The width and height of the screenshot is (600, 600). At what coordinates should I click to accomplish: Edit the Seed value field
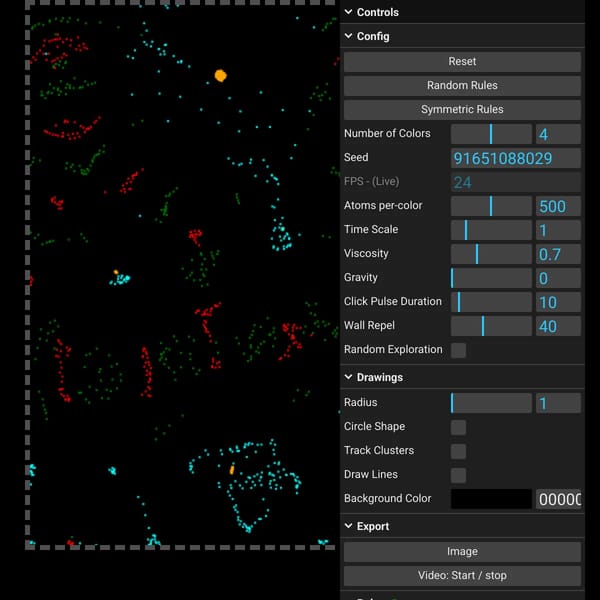pos(515,158)
